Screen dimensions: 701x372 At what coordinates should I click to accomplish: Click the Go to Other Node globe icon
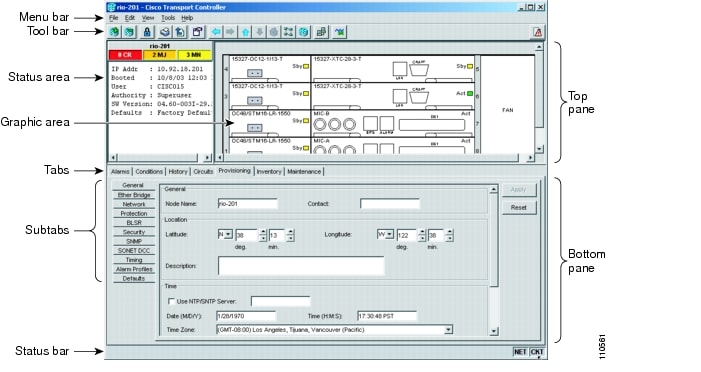304,32
